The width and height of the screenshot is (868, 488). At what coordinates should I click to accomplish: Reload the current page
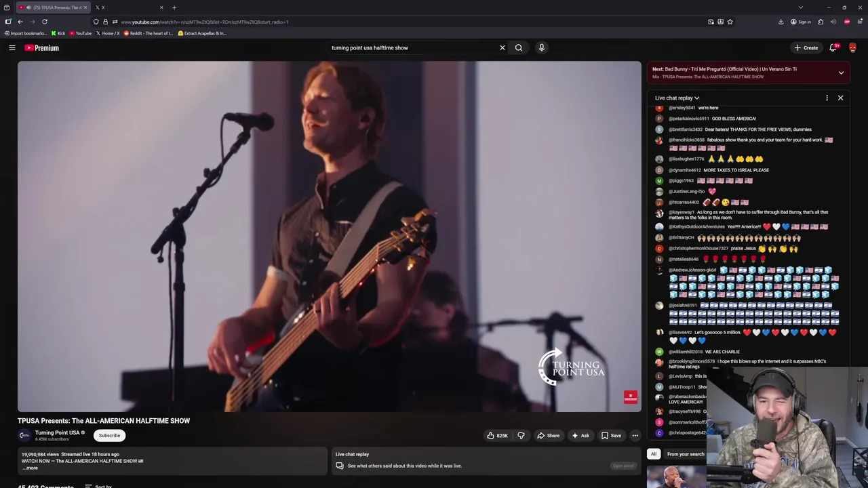[x=45, y=22]
